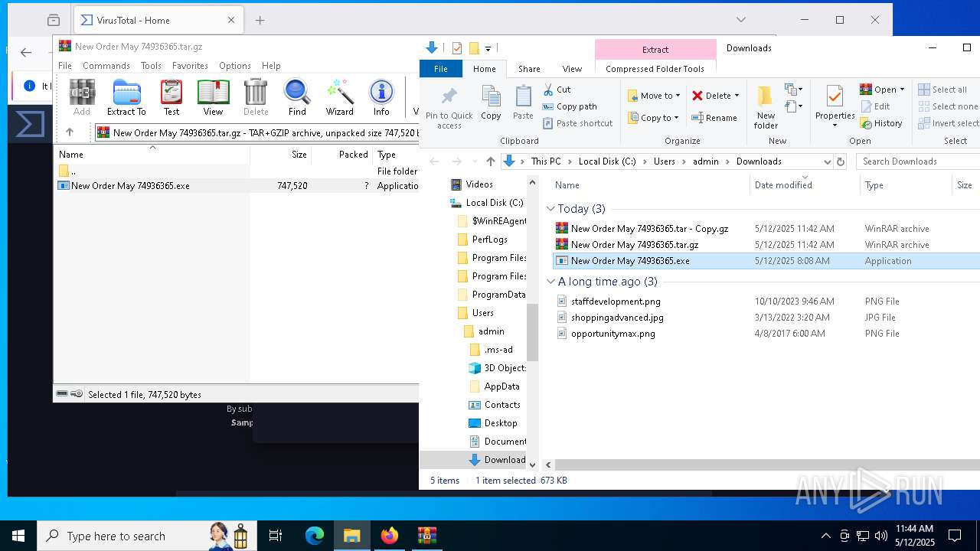Image resolution: width=980 pixels, height=551 pixels.
Task: Click the Windows Start button
Action: pyautogui.click(x=18, y=536)
